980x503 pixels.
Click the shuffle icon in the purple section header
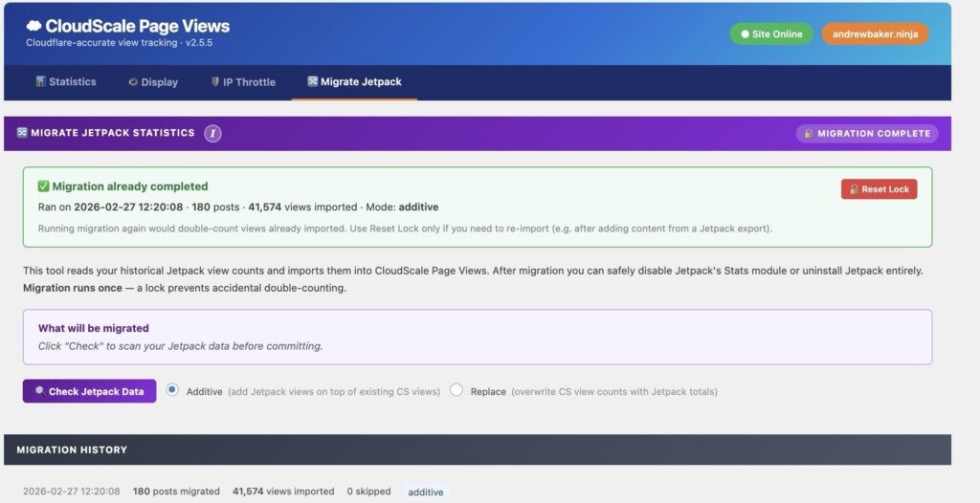(22, 133)
